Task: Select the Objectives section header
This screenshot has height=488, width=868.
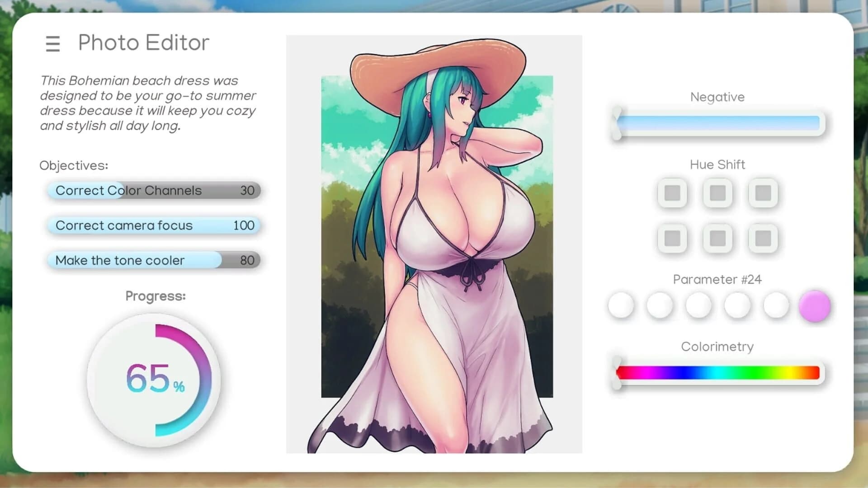Action: pyautogui.click(x=74, y=165)
